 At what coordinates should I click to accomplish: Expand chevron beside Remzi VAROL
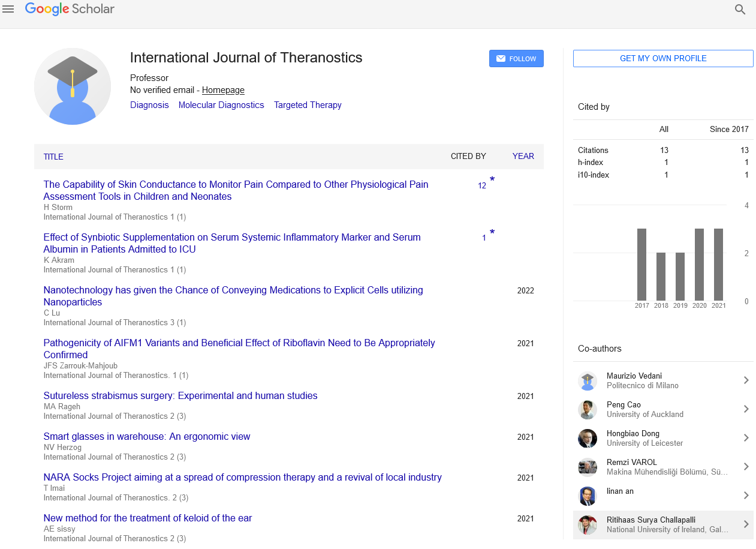746,467
